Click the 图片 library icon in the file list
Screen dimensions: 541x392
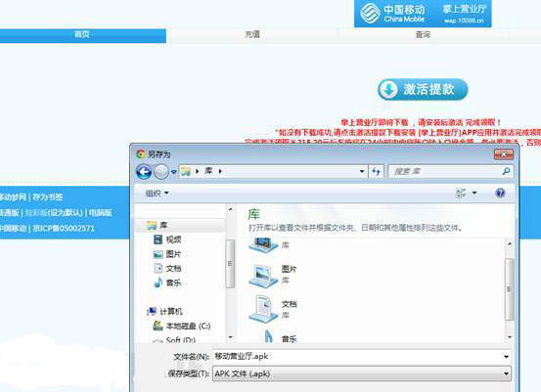tap(263, 276)
